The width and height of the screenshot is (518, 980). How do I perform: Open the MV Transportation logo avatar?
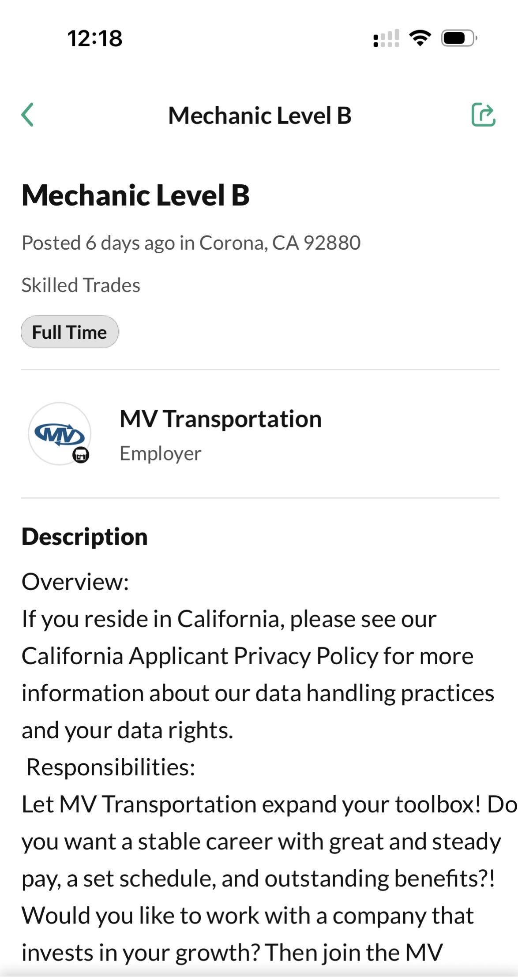(60, 433)
